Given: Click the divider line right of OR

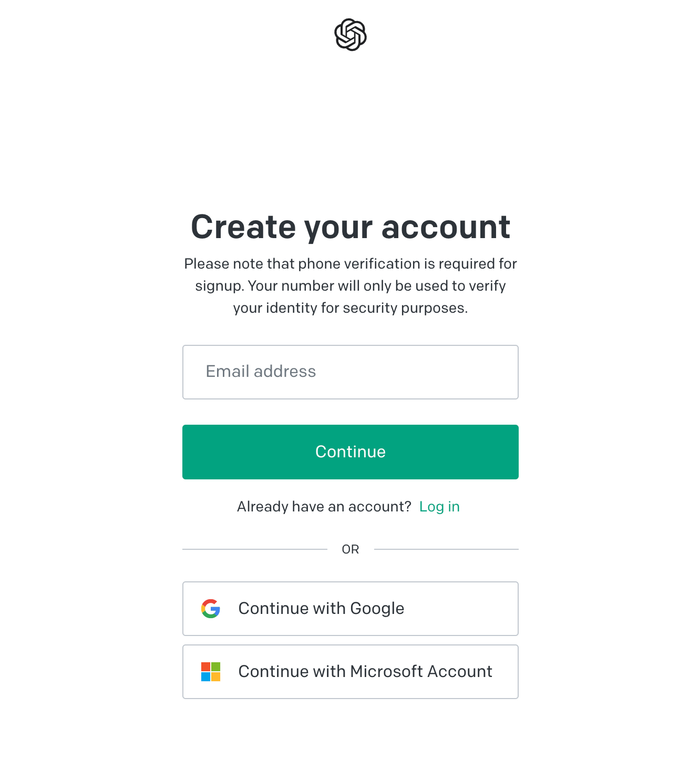Looking at the screenshot, I should 446,549.
